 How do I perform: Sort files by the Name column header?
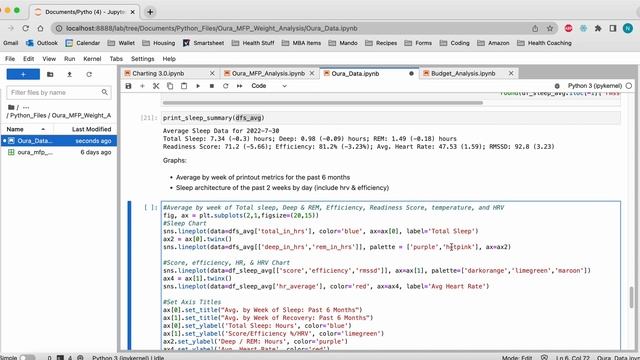pyautogui.click(x=27, y=129)
